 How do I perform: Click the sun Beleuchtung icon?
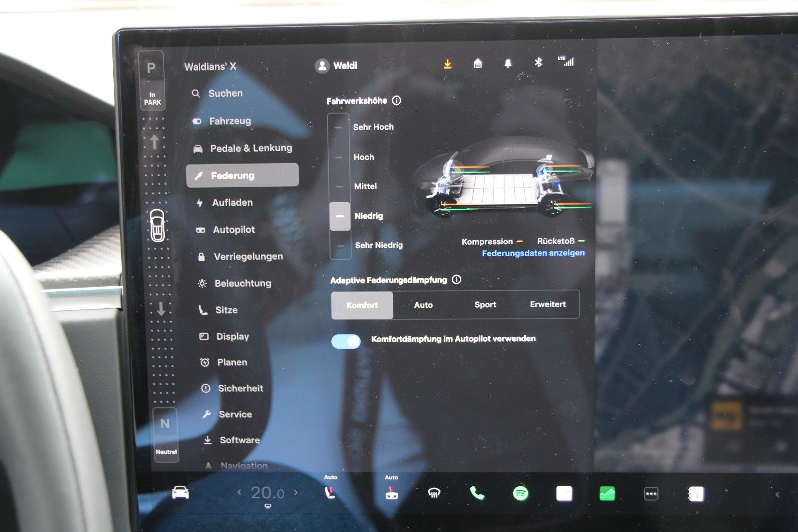click(x=202, y=284)
